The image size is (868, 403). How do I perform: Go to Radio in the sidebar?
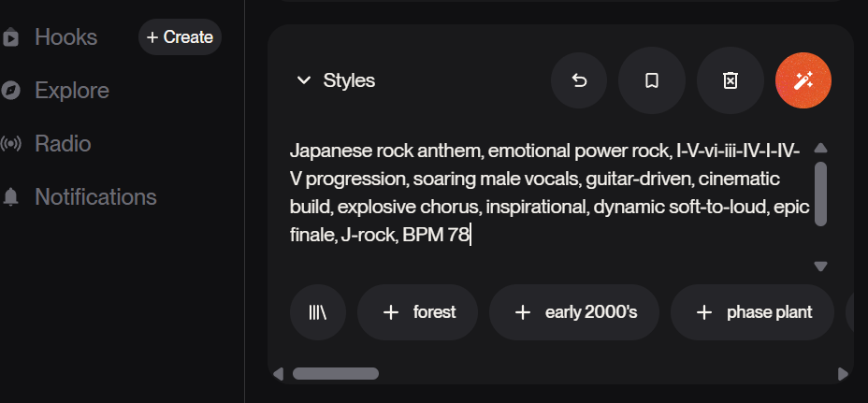63,144
